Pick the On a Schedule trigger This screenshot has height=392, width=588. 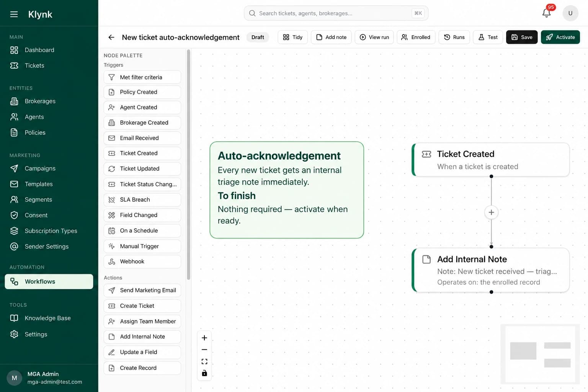[x=142, y=230]
